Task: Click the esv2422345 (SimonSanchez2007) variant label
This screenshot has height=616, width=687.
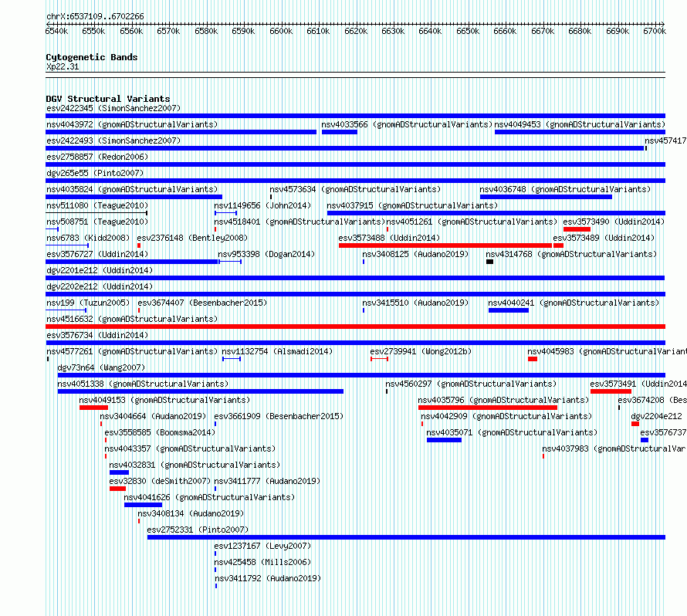Action: (x=113, y=108)
